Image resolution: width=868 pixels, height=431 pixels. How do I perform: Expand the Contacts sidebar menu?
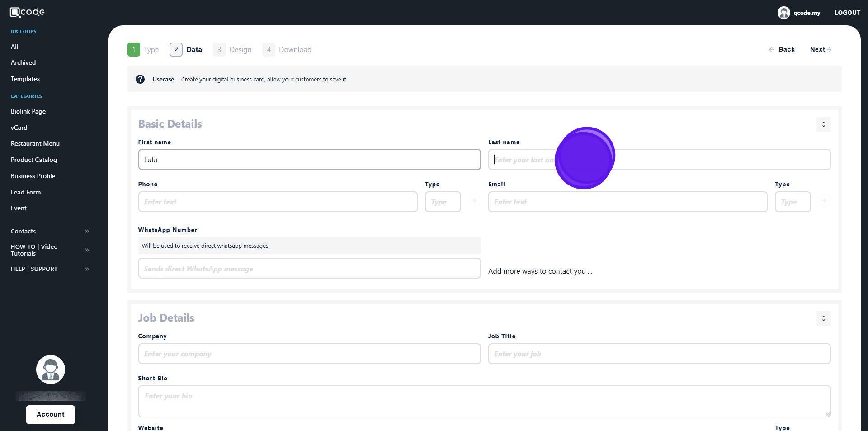[x=87, y=231]
